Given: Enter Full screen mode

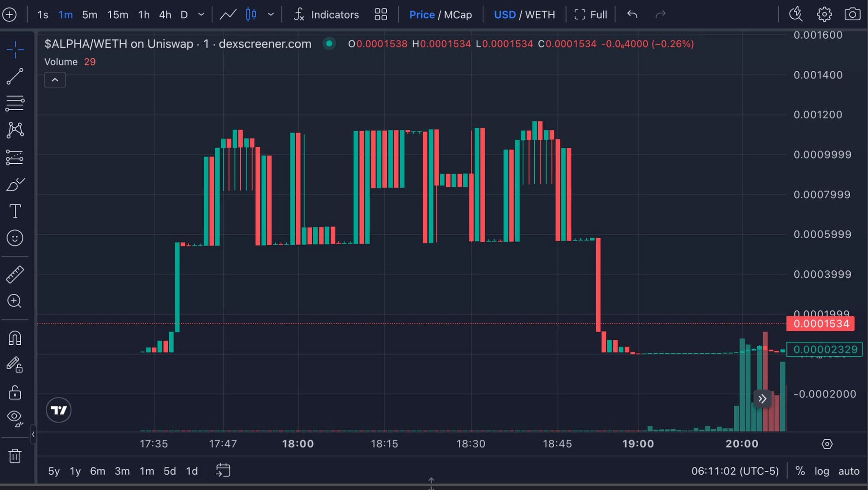Looking at the screenshot, I should [591, 14].
